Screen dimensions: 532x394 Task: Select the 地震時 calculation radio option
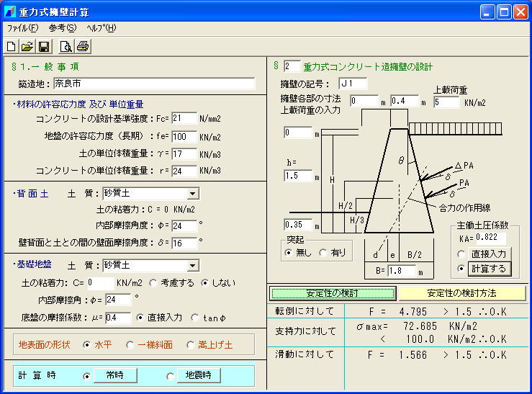coord(170,375)
